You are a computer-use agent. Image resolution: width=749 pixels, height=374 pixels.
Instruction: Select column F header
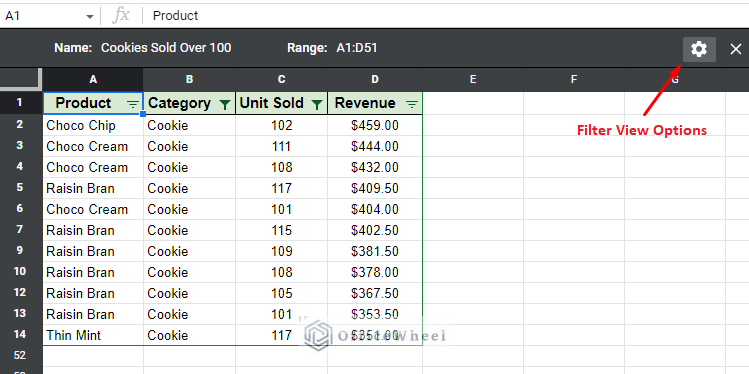click(574, 79)
